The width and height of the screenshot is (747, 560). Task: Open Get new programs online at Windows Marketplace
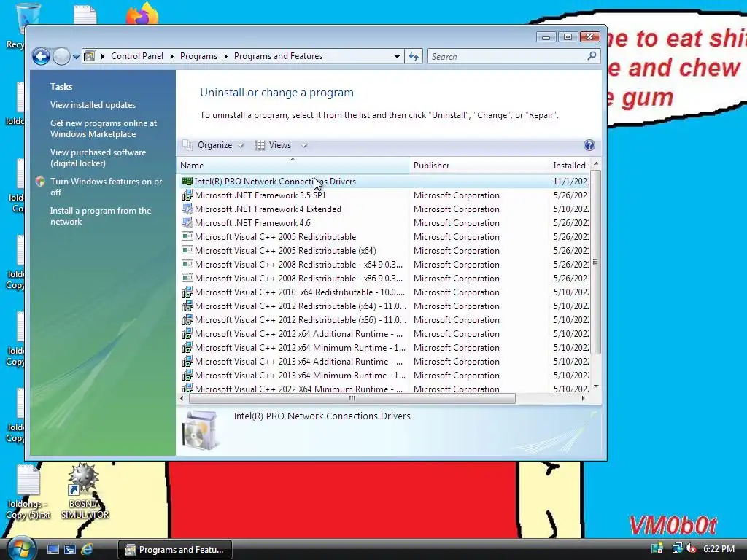(104, 128)
